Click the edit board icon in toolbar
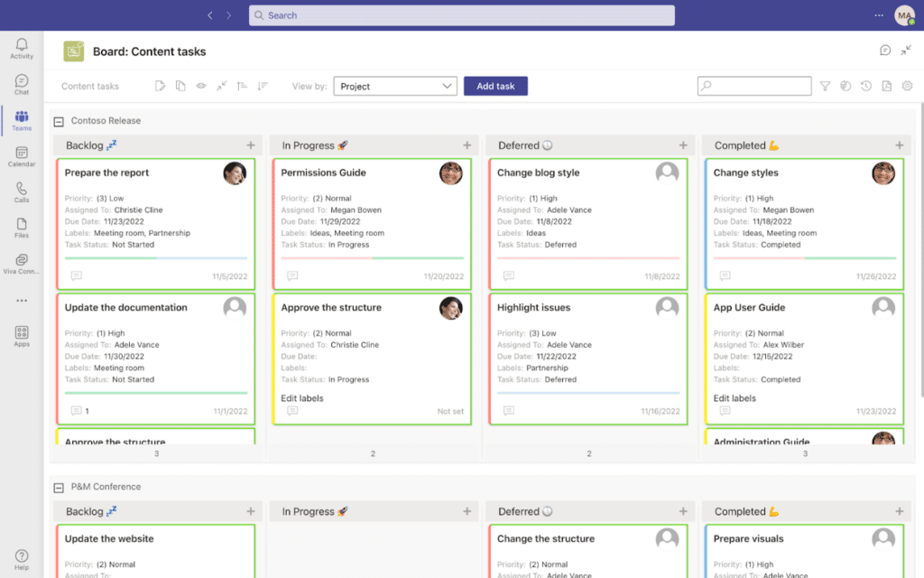The height and width of the screenshot is (578, 924). [160, 86]
